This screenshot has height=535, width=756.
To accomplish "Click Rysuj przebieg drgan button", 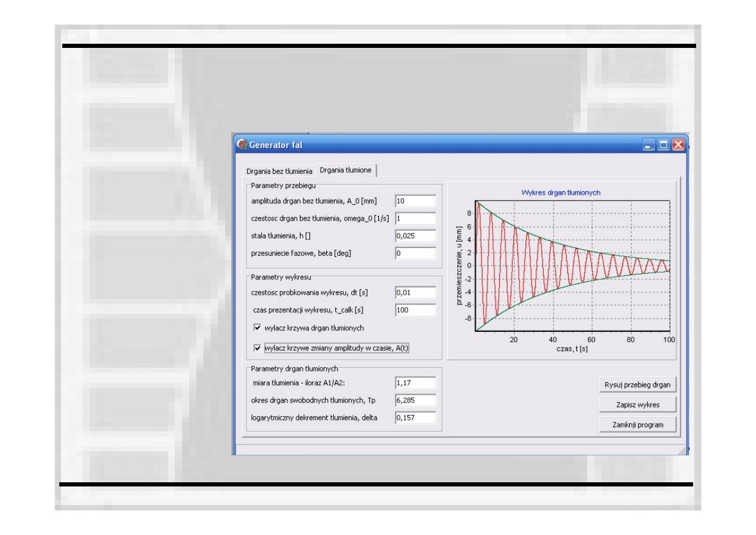I will click(x=637, y=385).
